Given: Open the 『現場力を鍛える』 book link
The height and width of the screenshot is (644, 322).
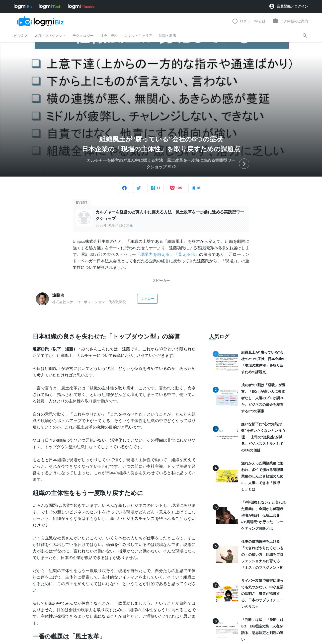Looking at the screenshot, I should (x=155, y=254).
